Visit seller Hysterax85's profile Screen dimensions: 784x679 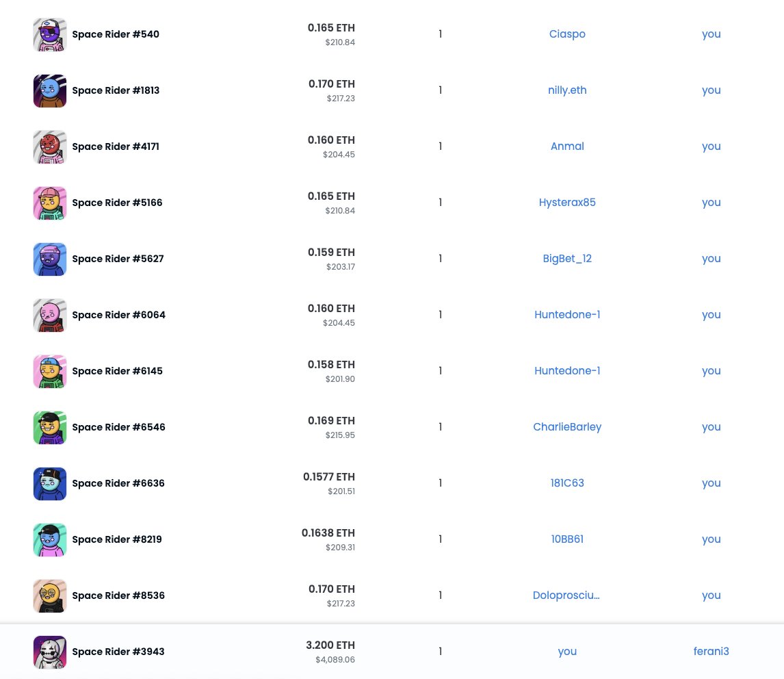click(x=567, y=202)
